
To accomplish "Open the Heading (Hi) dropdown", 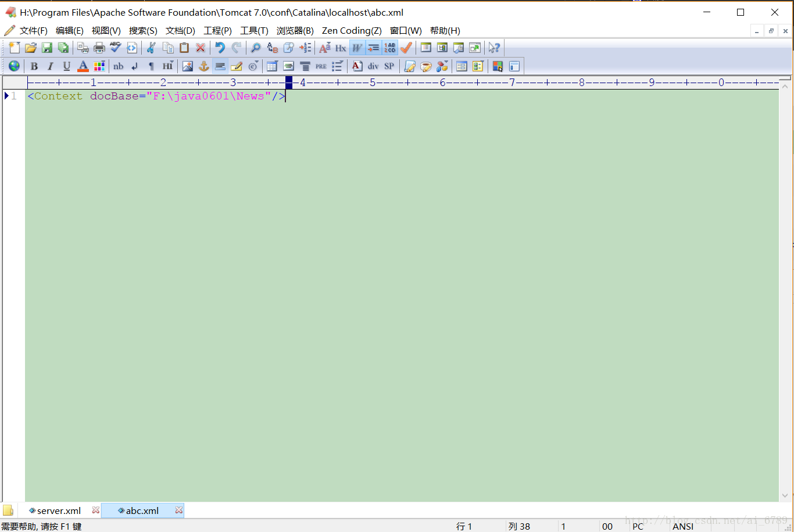I will click(168, 66).
